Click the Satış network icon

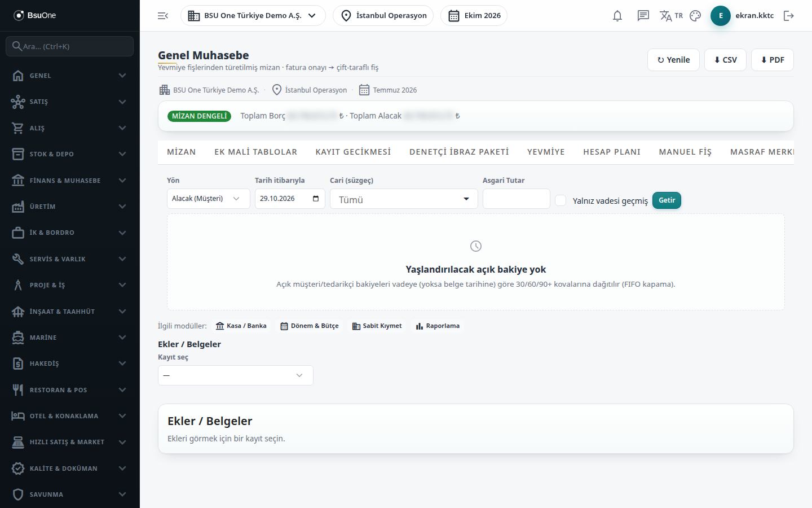tap(18, 102)
